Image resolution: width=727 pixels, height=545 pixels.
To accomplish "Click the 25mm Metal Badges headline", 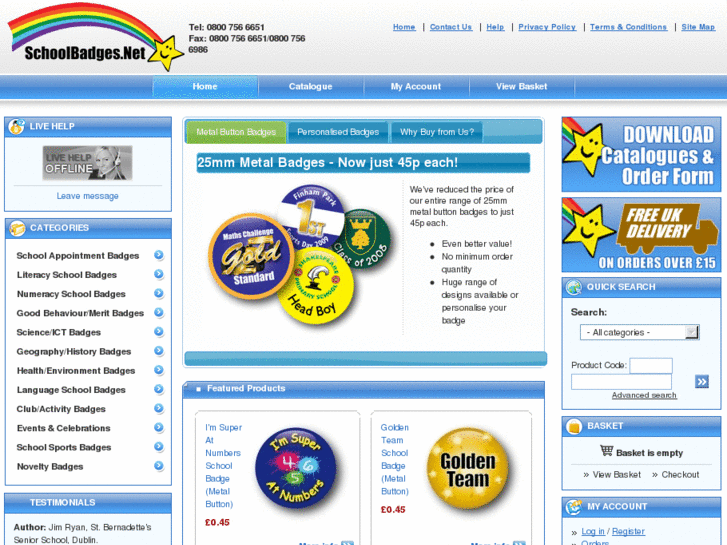I will coord(363,163).
